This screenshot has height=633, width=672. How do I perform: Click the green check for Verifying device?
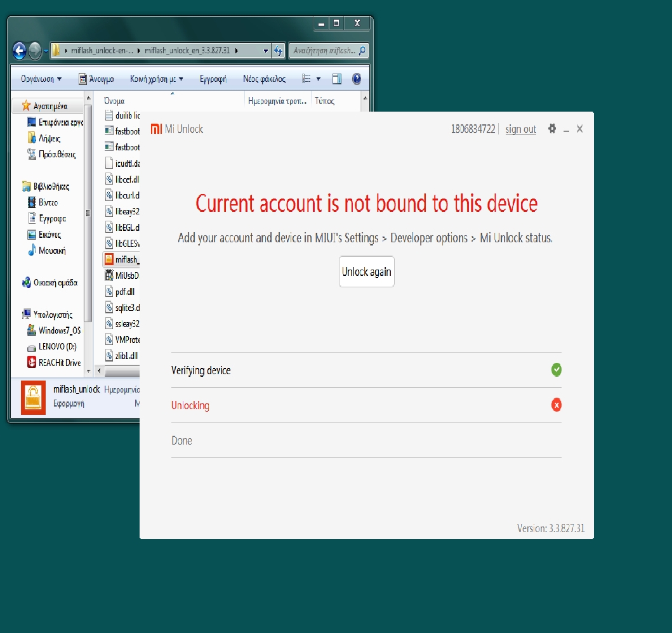coord(557,370)
